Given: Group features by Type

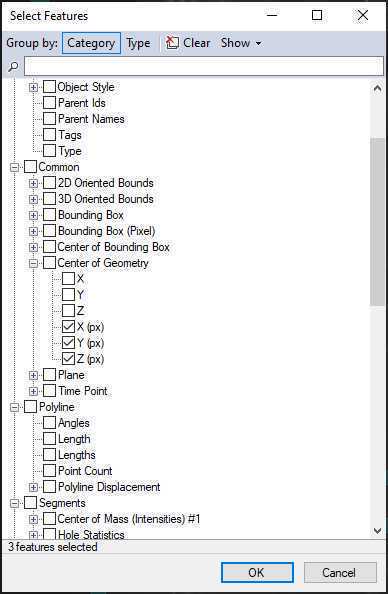Looking at the screenshot, I should (x=138, y=43).
